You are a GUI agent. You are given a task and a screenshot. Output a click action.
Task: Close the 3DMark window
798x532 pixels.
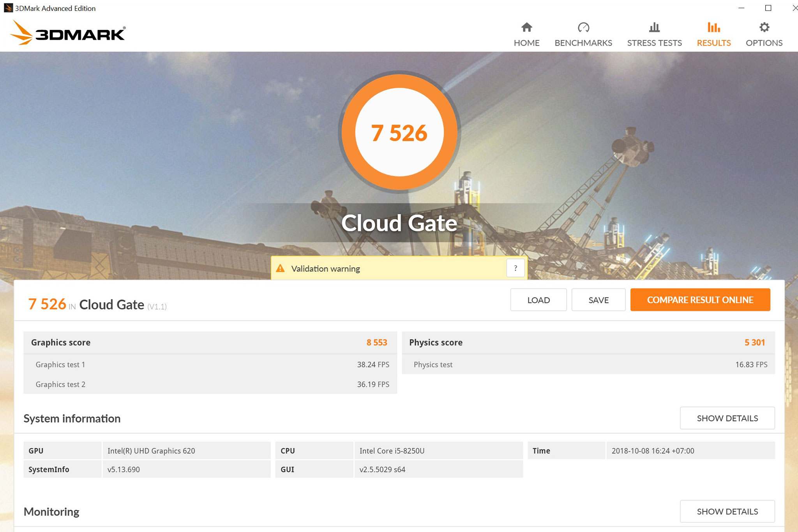(794, 8)
